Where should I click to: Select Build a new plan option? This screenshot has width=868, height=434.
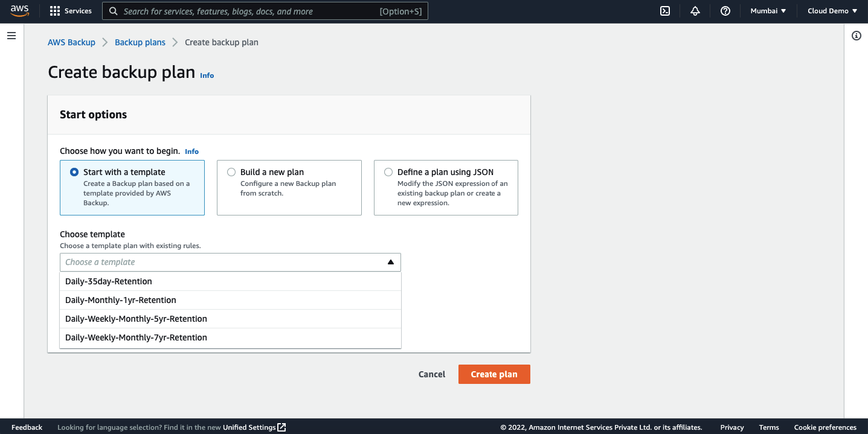click(289, 188)
